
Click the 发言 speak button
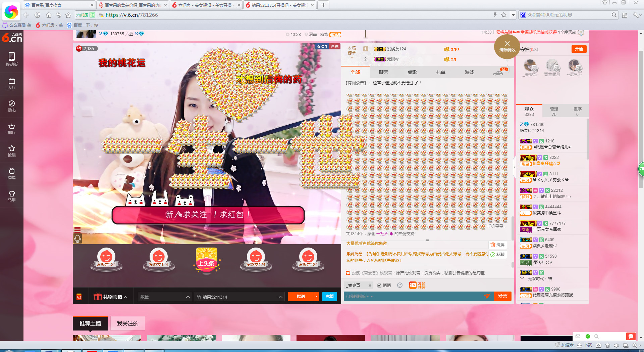click(502, 296)
